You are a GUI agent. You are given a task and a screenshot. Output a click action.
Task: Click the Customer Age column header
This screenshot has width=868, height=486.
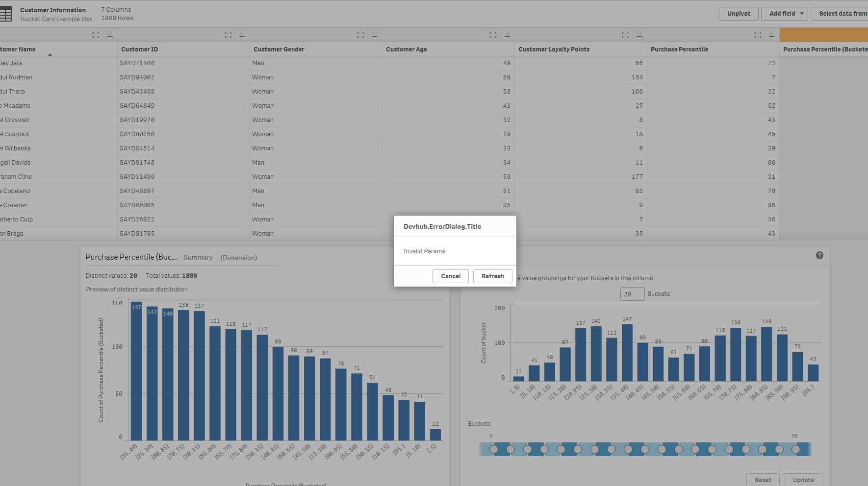coord(449,49)
